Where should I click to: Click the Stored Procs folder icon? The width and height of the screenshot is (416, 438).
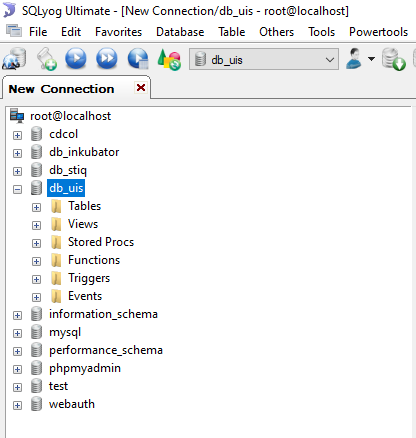tap(56, 242)
